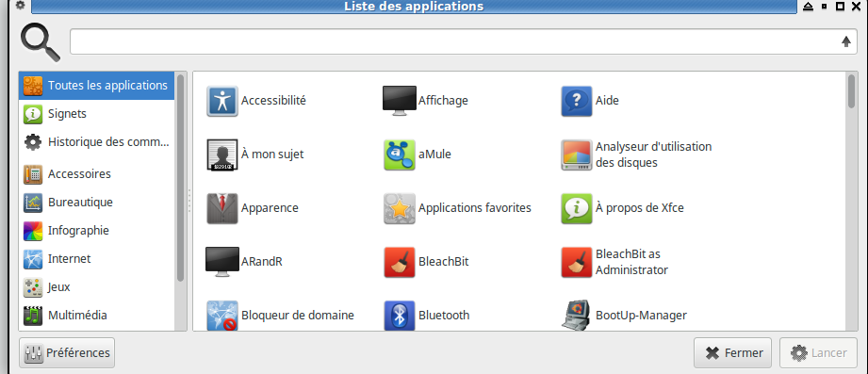
Task: Click the Historique des commandes gear icon
Action: [33, 142]
